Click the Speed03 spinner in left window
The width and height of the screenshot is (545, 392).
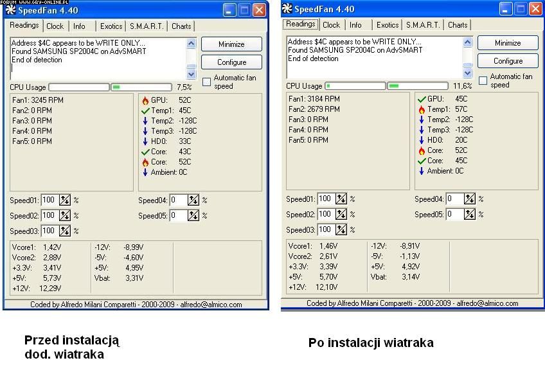65,231
